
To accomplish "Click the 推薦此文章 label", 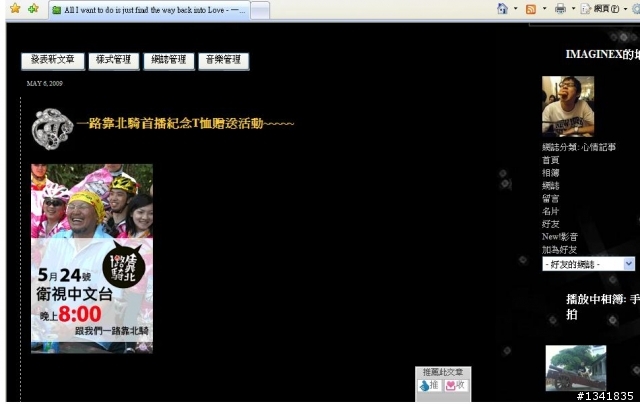I will click(443, 372).
